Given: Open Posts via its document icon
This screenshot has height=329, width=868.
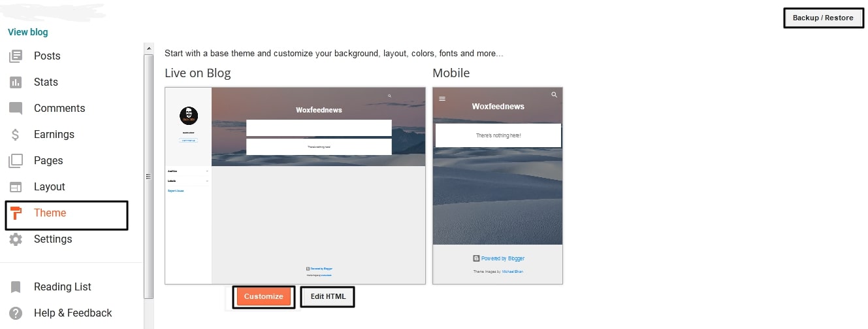Looking at the screenshot, I should [16, 56].
